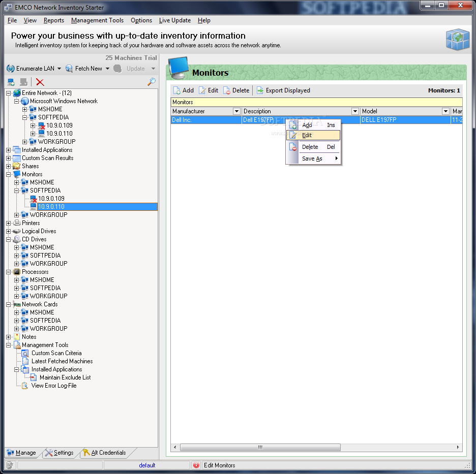Click the Export Displayed button
This screenshot has width=476, height=474.
(x=283, y=90)
